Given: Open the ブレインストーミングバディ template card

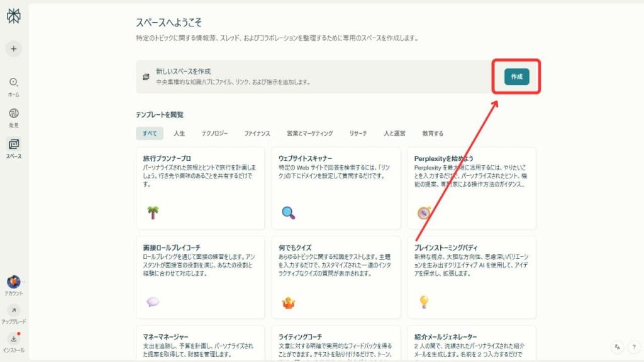Looking at the screenshot, I should pyautogui.click(x=472, y=277).
